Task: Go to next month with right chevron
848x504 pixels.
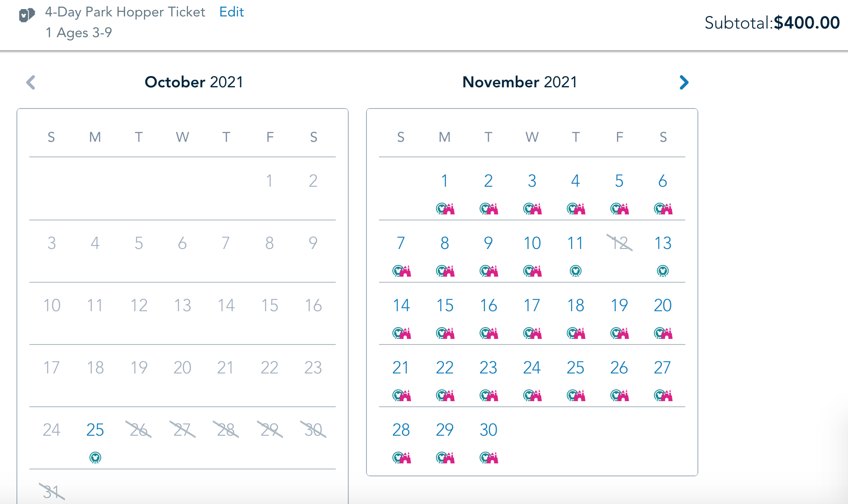Action: tap(684, 82)
